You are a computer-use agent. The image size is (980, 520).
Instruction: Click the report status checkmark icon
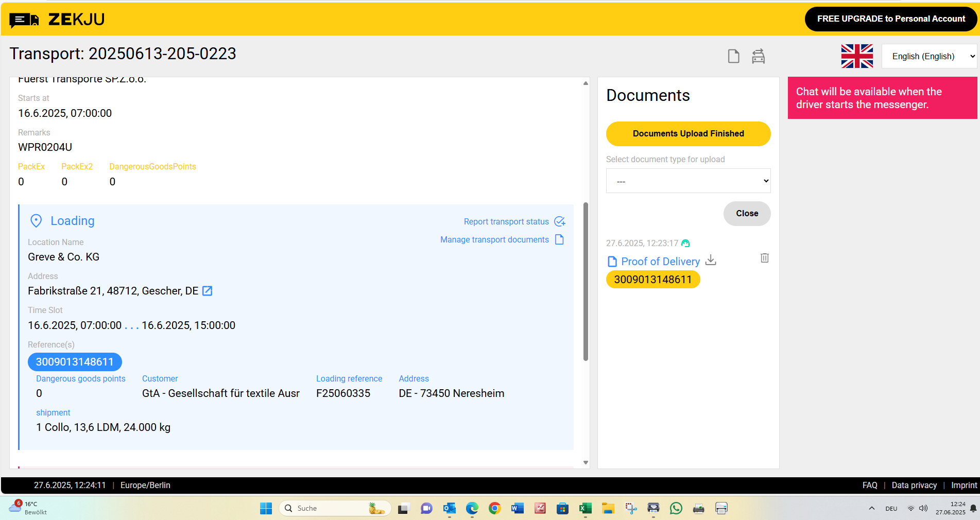tap(560, 221)
